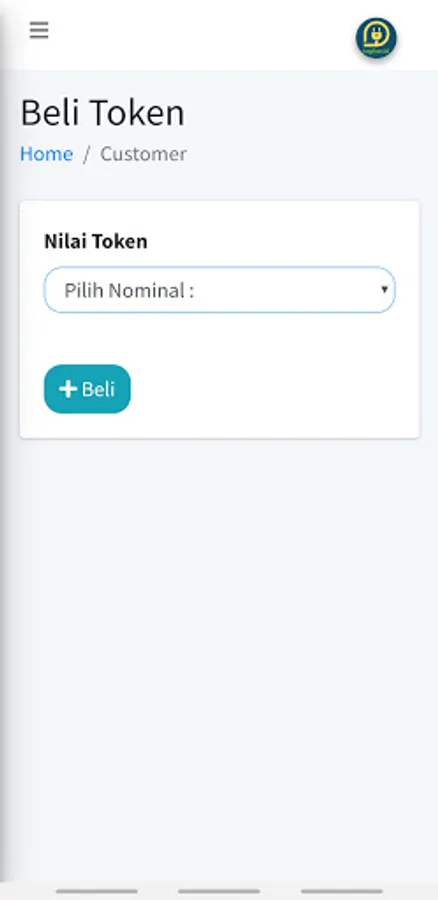Click the dropdown arrow of Pilih Nominal
Viewport: 438px width, 900px height.
385,289
